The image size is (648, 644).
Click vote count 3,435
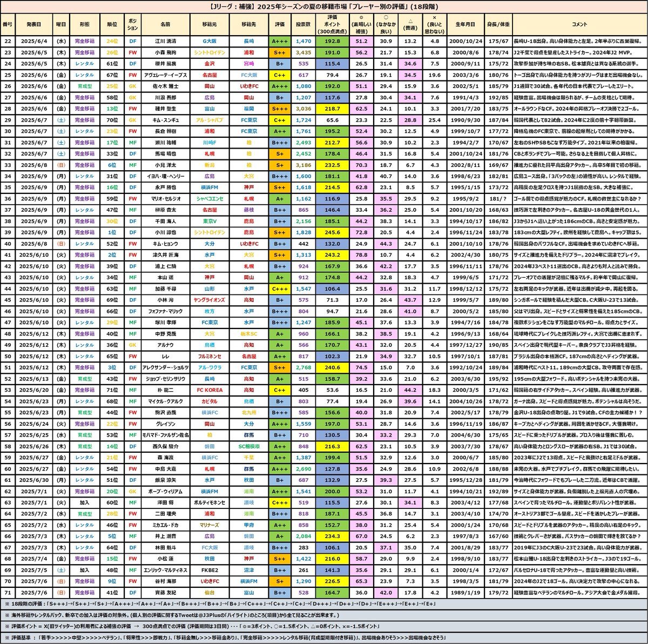pos(303,52)
